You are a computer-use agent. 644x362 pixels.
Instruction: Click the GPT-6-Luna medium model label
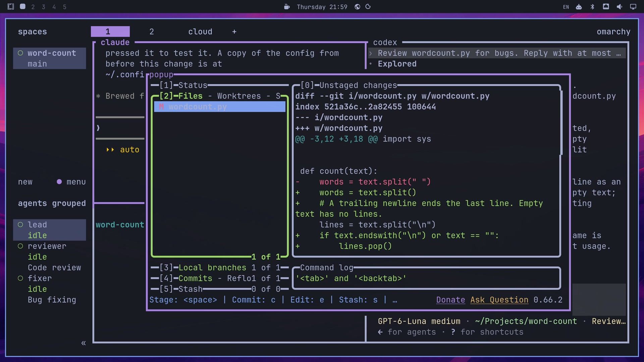tap(419, 321)
